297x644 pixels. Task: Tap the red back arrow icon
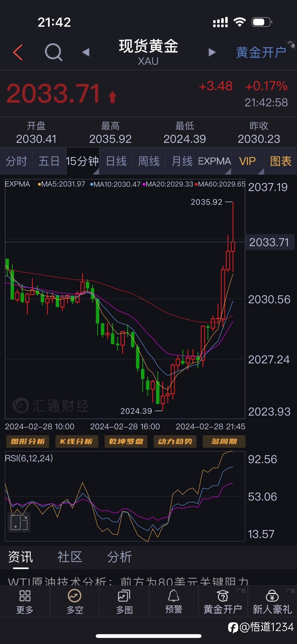(18, 52)
